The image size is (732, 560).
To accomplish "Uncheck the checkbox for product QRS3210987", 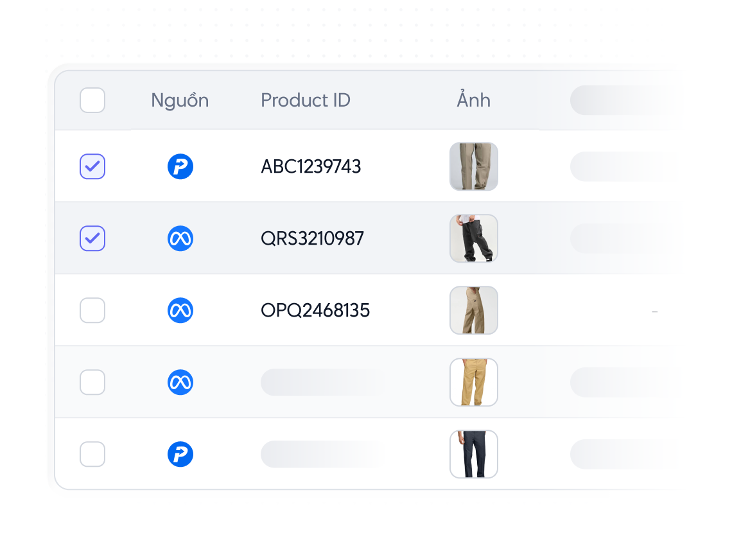I will pyautogui.click(x=92, y=238).
